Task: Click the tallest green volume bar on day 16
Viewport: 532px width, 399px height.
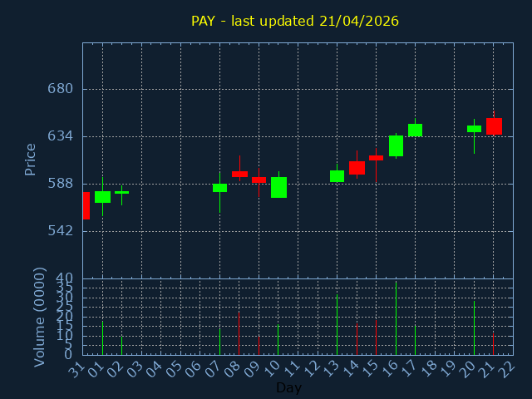Action: click(396, 318)
